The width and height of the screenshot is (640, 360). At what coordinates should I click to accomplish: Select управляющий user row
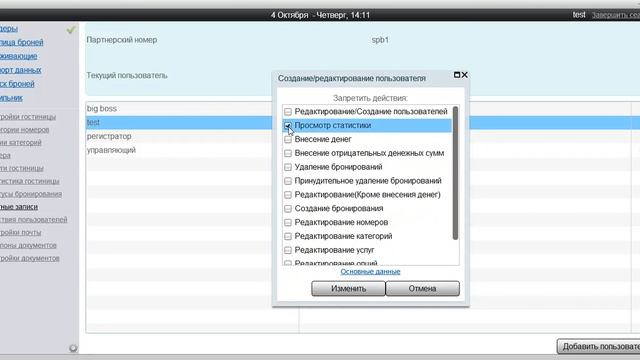pyautogui.click(x=179, y=150)
